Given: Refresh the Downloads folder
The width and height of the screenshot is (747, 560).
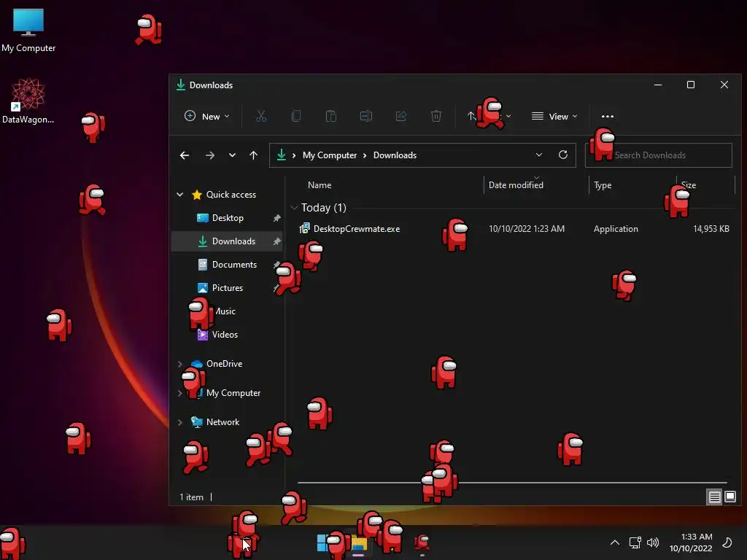Looking at the screenshot, I should pyautogui.click(x=563, y=155).
